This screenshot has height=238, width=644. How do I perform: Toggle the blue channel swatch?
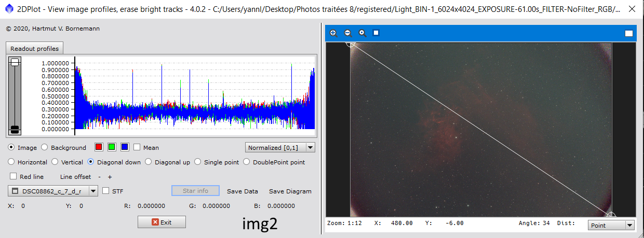pos(125,148)
